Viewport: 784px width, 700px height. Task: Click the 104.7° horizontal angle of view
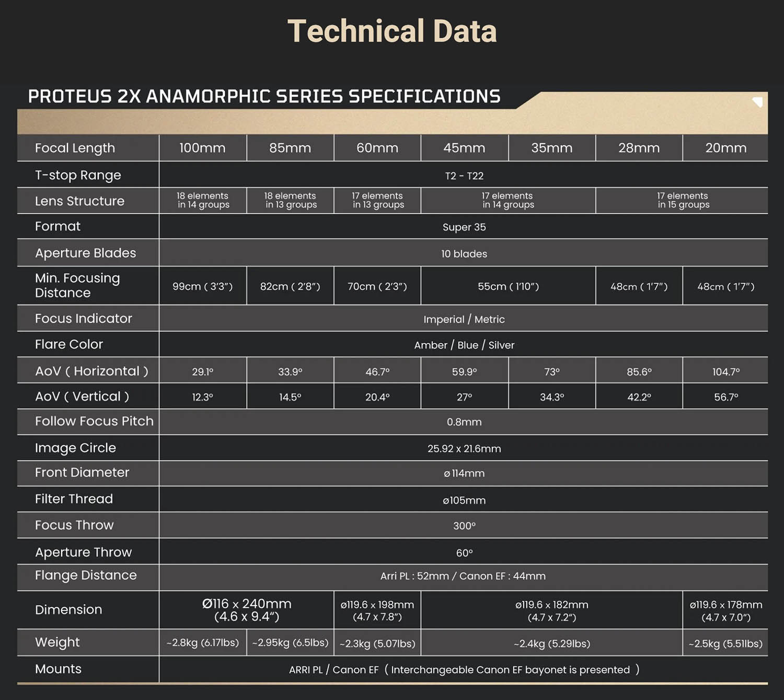725,371
